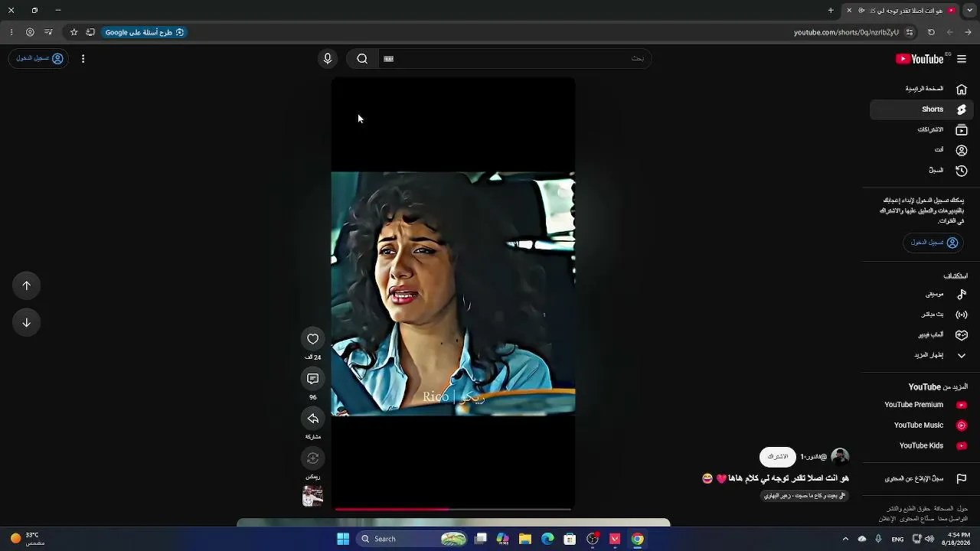Image resolution: width=980 pixels, height=551 pixels.
Task: Start voice search with the microphone icon
Action: click(328, 59)
